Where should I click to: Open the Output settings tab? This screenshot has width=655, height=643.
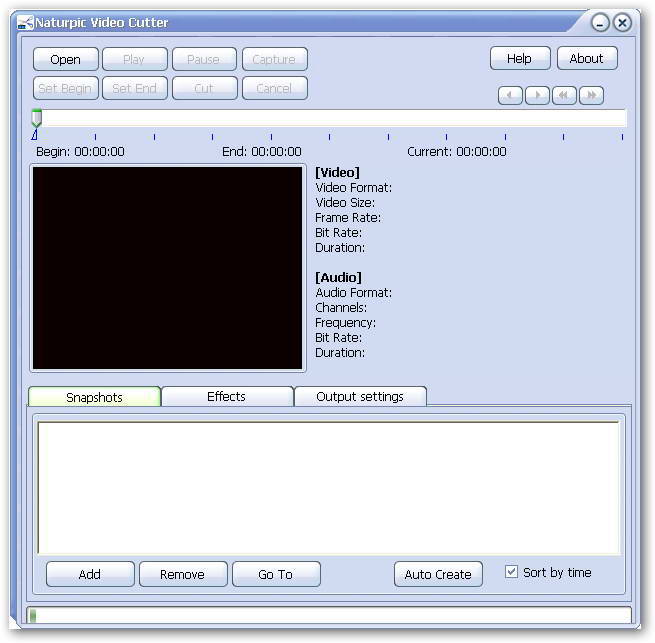[360, 396]
